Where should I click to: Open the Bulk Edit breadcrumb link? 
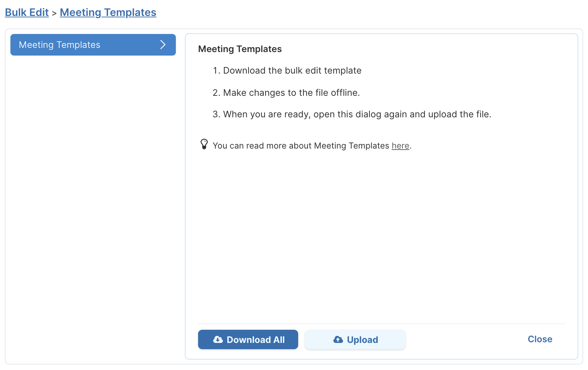[27, 12]
